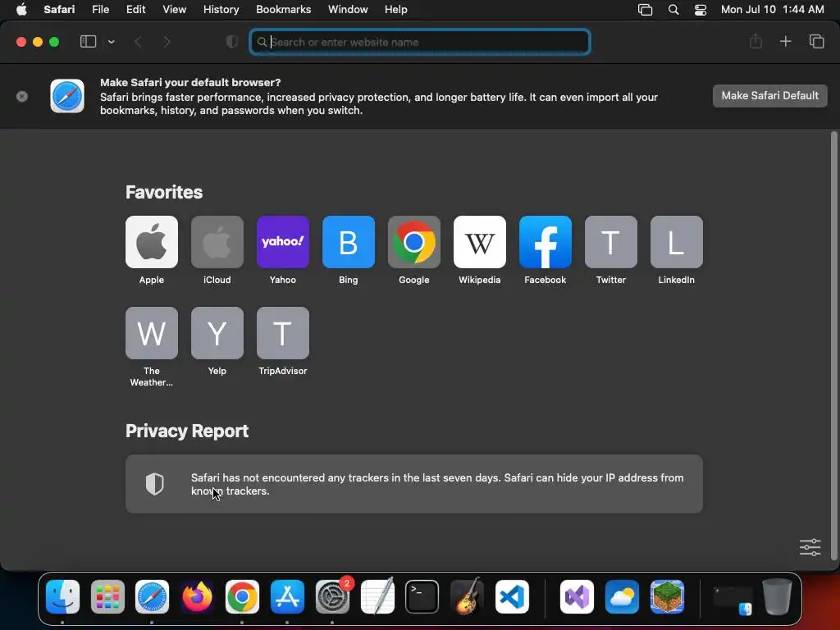Open the iCloud favorite
This screenshot has width=840, height=630.
pyautogui.click(x=217, y=242)
